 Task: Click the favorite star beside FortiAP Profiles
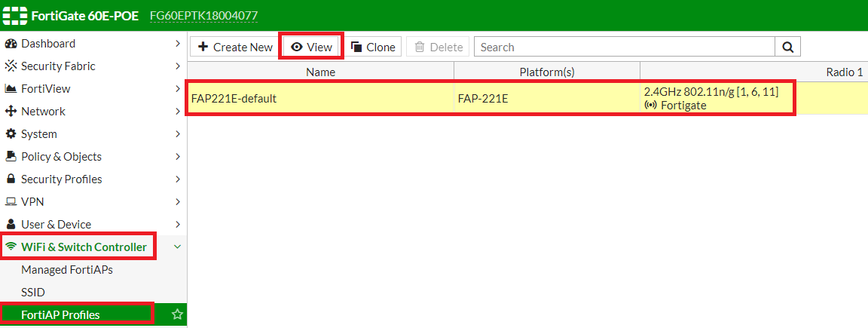177,314
